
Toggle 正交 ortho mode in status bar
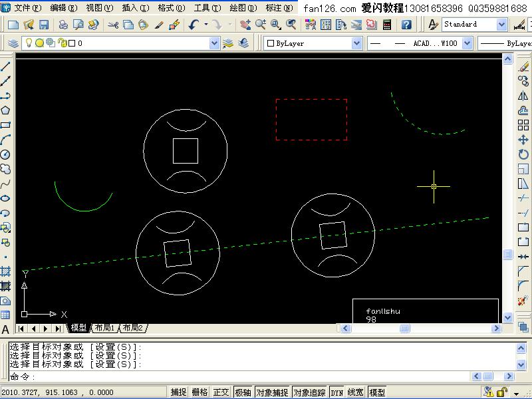coord(221,392)
